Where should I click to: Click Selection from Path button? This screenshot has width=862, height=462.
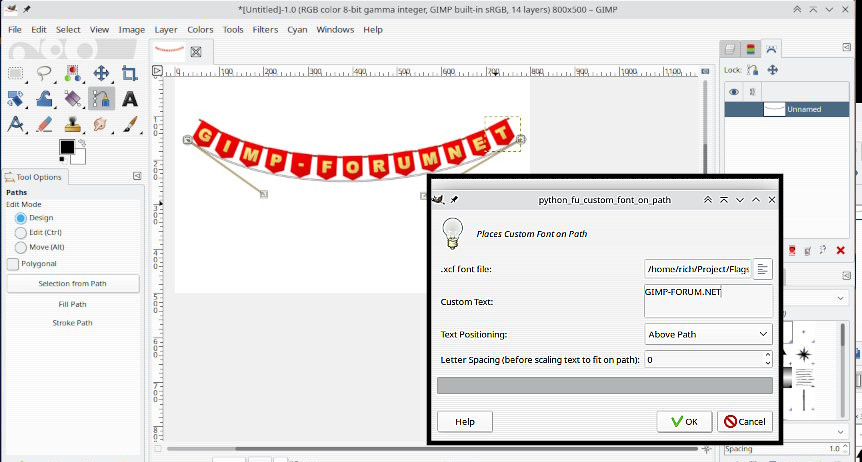tap(73, 284)
